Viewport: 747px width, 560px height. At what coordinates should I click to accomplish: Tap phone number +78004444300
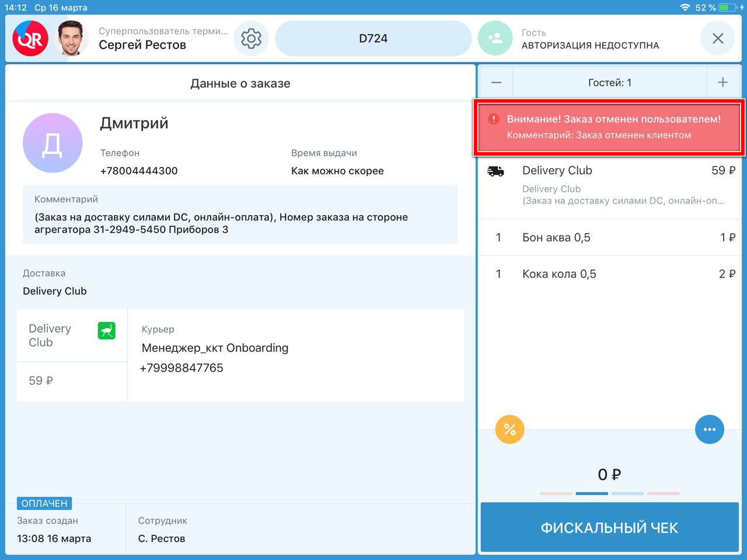click(139, 171)
